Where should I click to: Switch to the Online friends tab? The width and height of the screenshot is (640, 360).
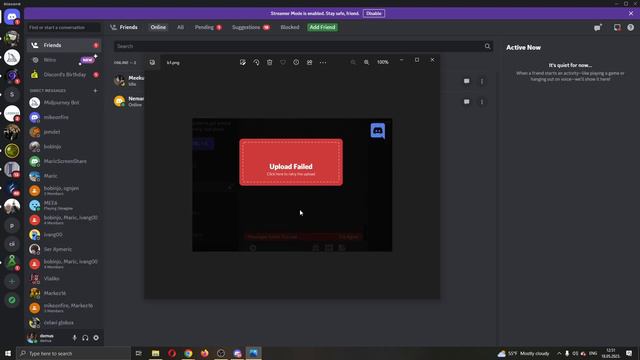(x=158, y=27)
